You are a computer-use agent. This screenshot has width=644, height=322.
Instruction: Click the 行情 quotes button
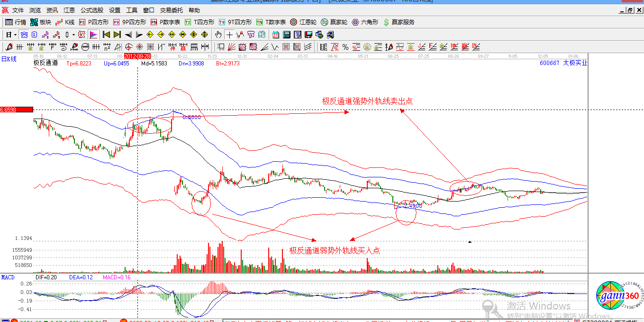[x=16, y=22]
